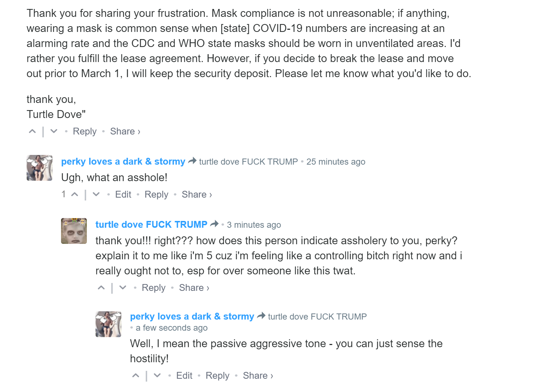The height and width of the screenshot is (392, 533).
Task: Downvote the "Ugh, what an asshole!" comment
Action: pyautogui.click(x=96, y=195)
